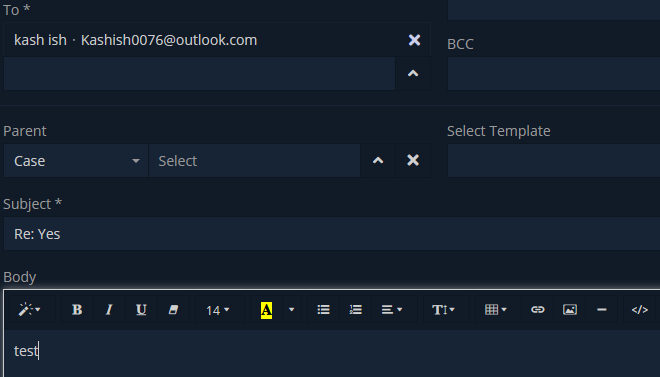Underline the selected body text

(141, 310)
